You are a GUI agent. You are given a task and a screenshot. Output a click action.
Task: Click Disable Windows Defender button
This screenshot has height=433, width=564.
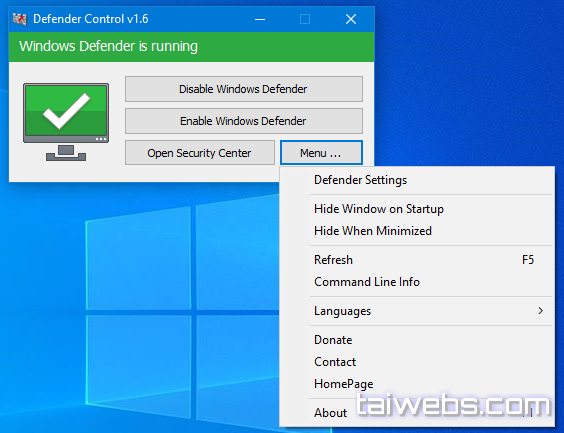[x=244, y=89]
